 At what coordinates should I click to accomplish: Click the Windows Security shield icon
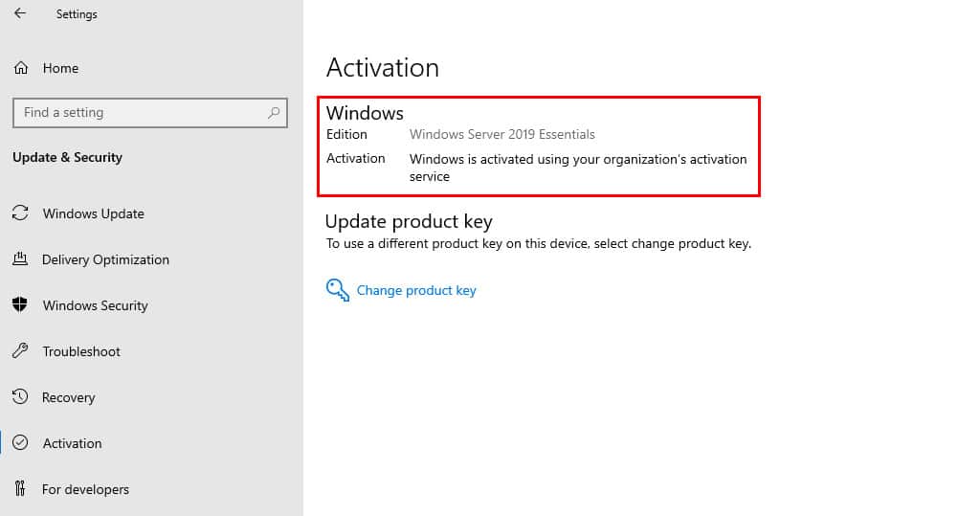[20, 304]
